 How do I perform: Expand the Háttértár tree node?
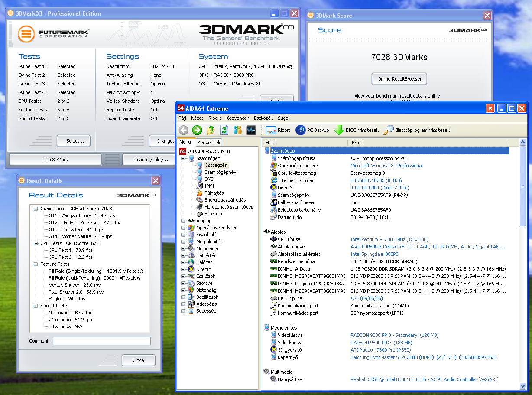[183, 255]
